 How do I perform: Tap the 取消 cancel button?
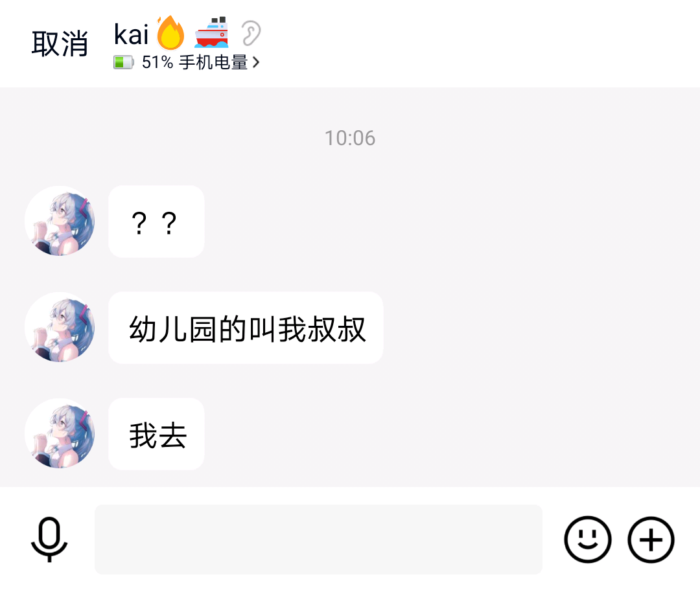pyautogui.click(x=60, y=43)
